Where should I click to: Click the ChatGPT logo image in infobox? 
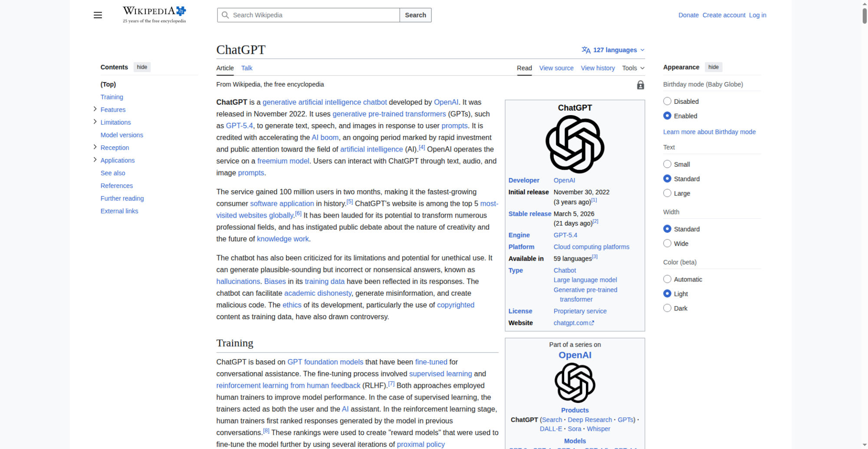pos(575,144)
